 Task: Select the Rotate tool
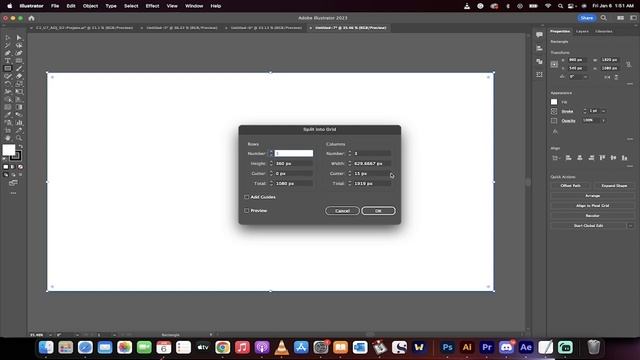click(x=8, y=84)
